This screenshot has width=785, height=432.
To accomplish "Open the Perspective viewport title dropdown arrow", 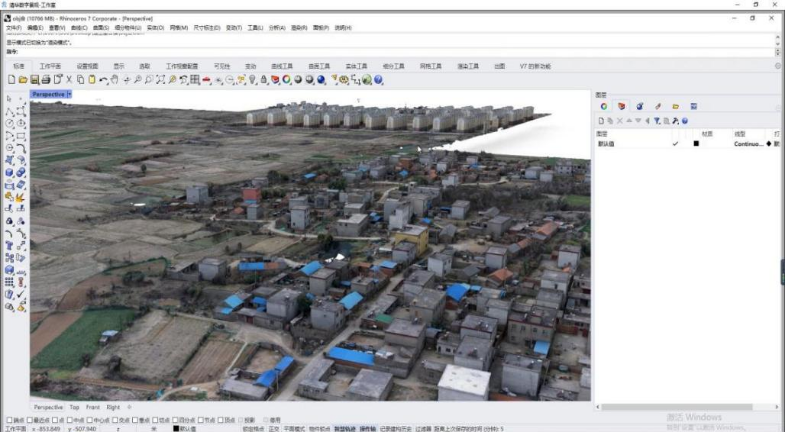I will 69,94.
